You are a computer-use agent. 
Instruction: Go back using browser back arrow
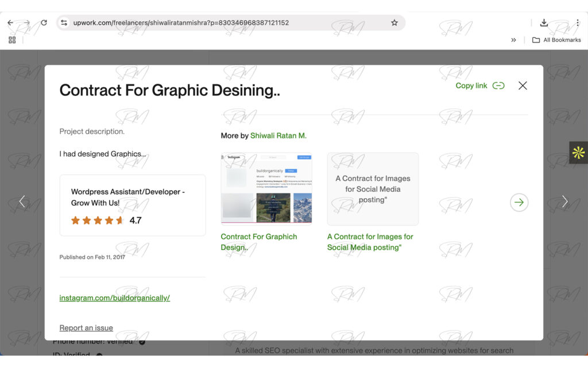10,22
